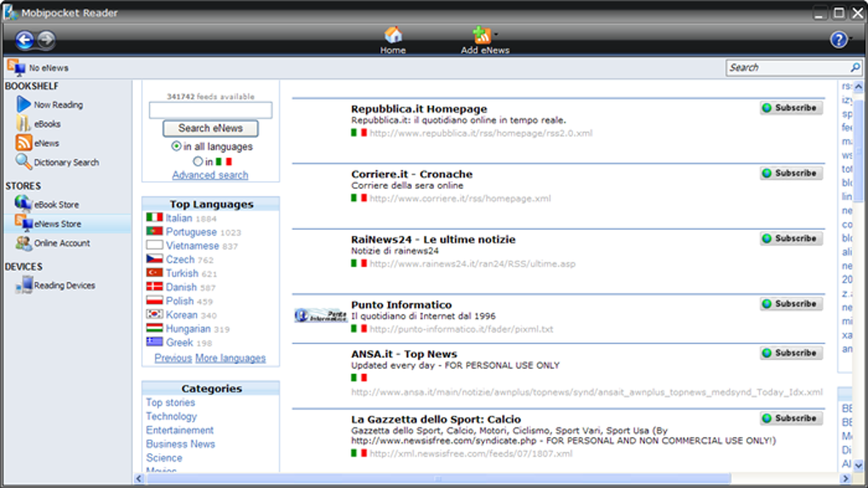Viewport: 868px width, 488px height.
Task: Click the Danish flag icon
Action: click(x=154, y=287)
